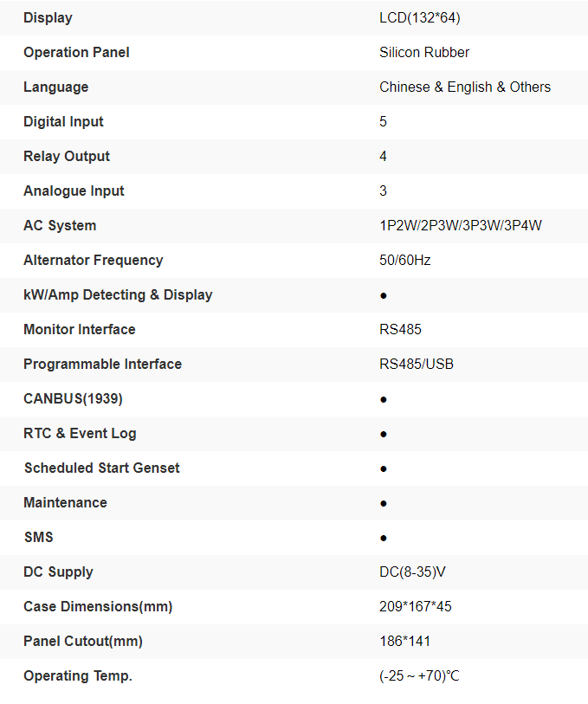Click the 1P2W/2P3W/3P3W/3P4W value
The image size is (588, 704).
pos(461,225)
